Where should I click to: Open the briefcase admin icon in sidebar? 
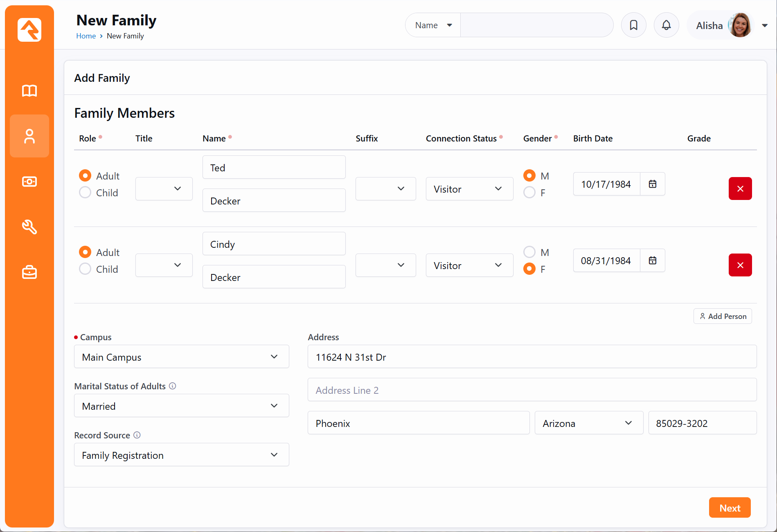(29, 272)
